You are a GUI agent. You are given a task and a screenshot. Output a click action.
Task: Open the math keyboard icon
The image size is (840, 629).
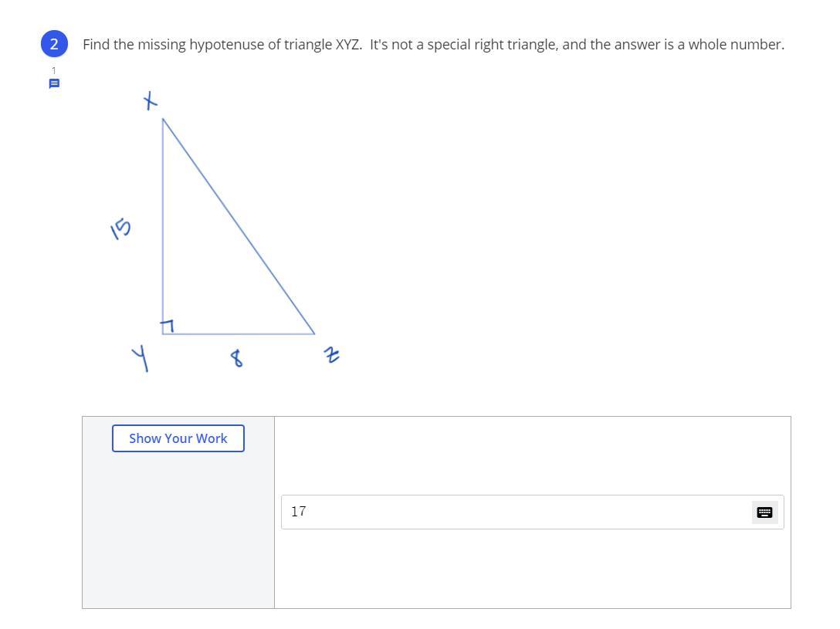click(764, 512)
